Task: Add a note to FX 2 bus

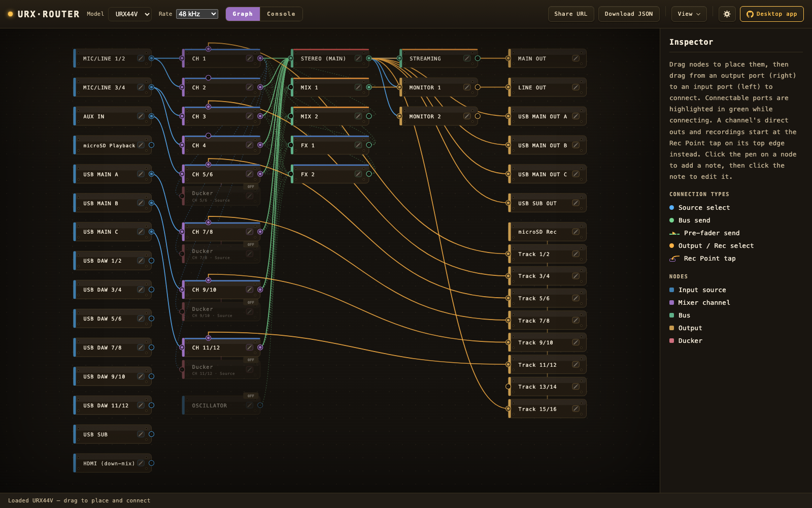Action: tap(358, 174)
